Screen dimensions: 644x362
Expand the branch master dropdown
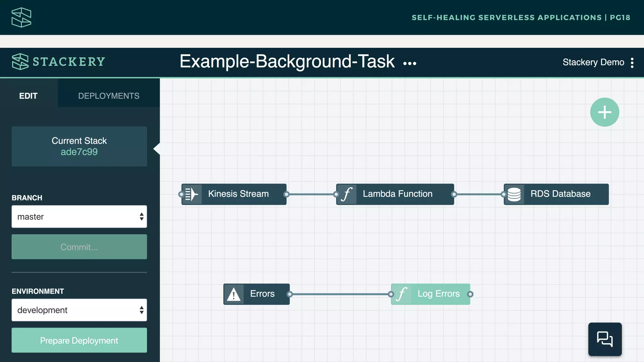[79, 217]
